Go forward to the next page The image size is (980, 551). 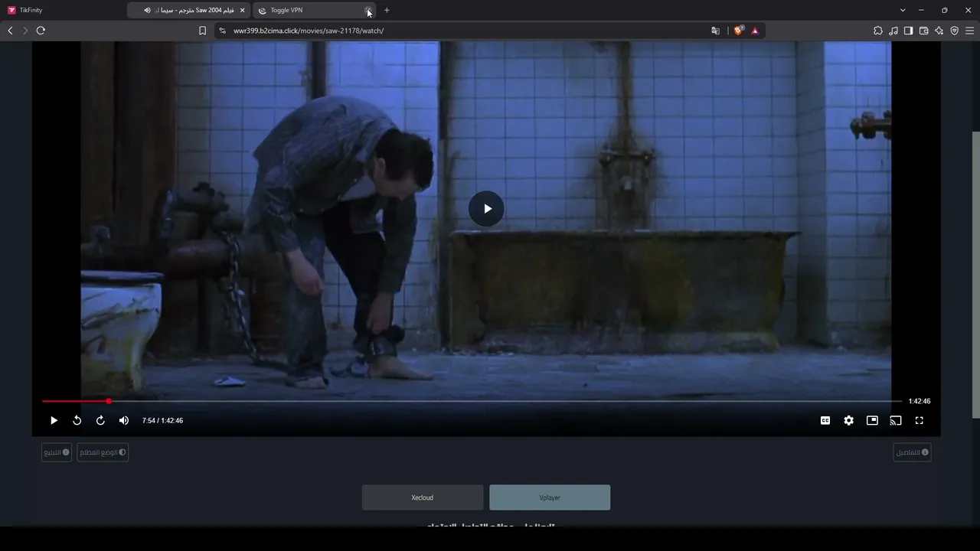pos(25,31)
